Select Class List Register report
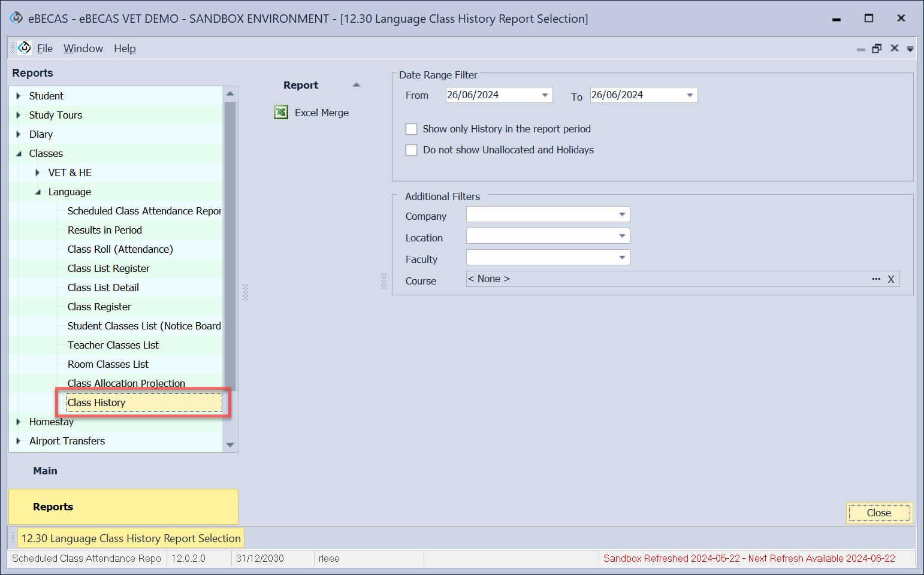This screenshot has width=924, height=575. pyautogui.click(x=108, y=268)
